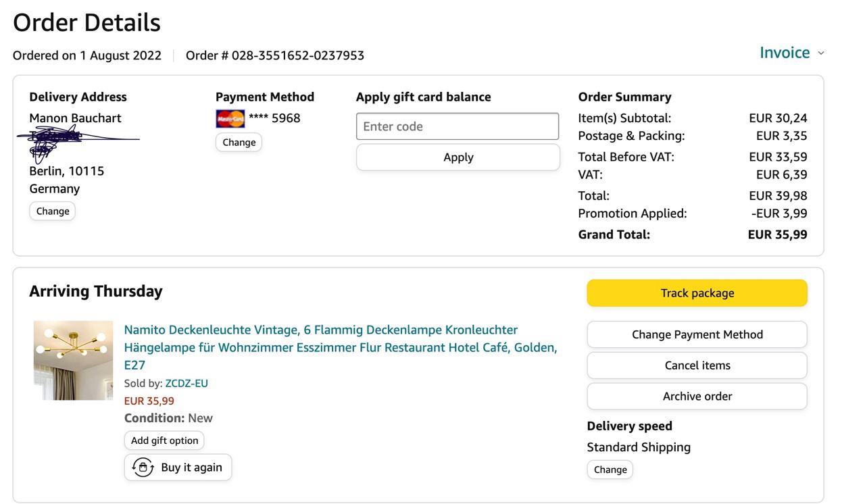The height and width of the screenshot is (504, 865).
Task: Click the Buy it again cart icon
Action: tap(143, 468)
